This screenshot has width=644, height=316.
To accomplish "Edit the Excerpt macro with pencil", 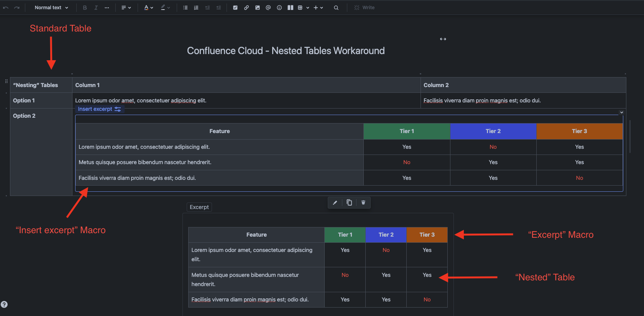I will pyautogui.click(x=335, y=202).
